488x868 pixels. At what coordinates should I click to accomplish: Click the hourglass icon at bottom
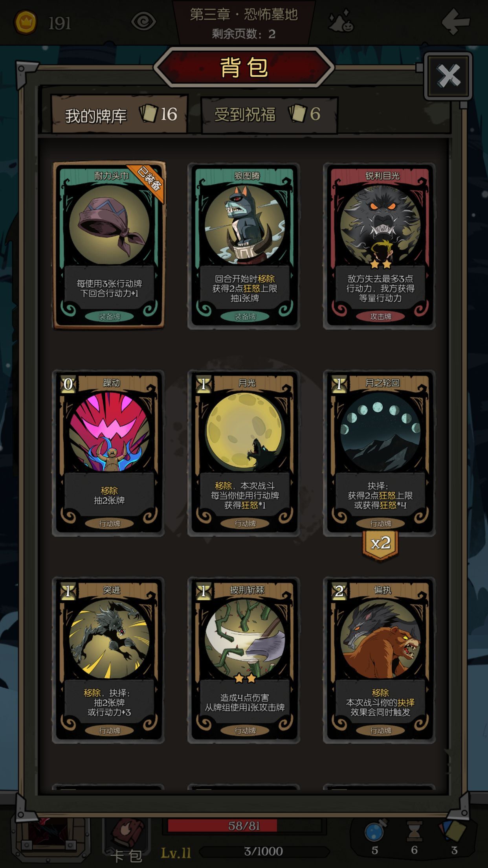coord(415,831)
